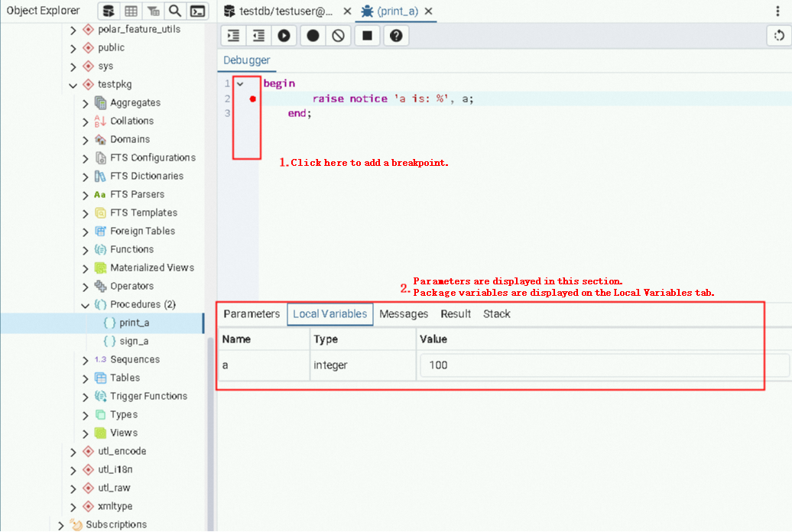Select Operators tree item
This screenshot has height=532, width=792.
pos(131,286)
